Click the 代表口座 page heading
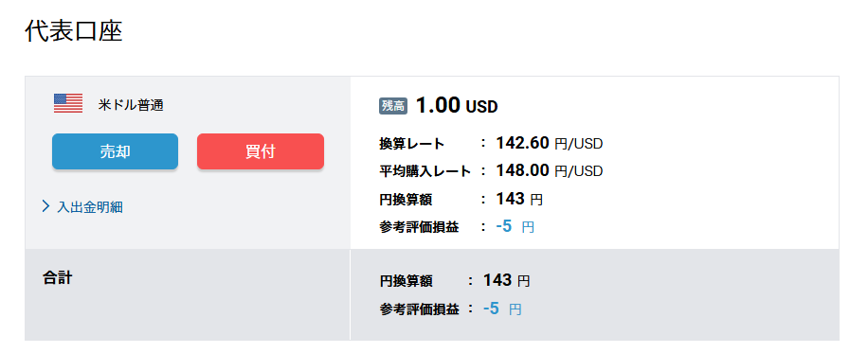The height and width of the screenshot is (353, 868). (74, 31)
